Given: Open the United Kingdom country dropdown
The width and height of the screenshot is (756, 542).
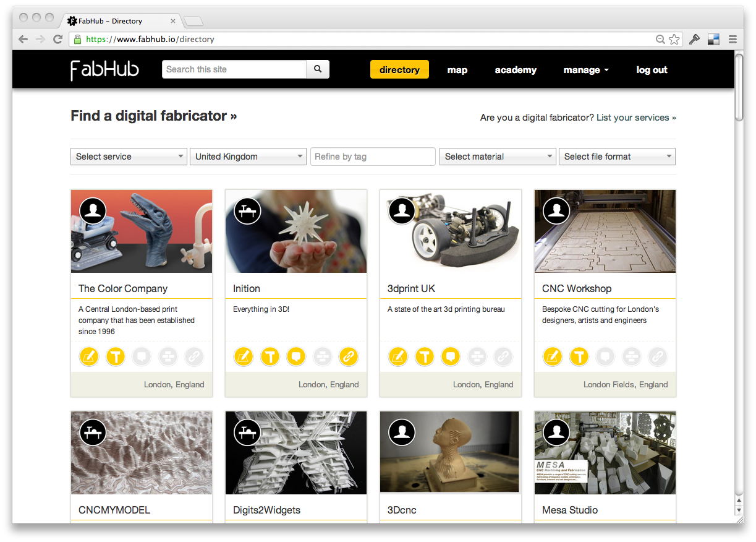Looking at the screenshot, I should pos(248,157).
